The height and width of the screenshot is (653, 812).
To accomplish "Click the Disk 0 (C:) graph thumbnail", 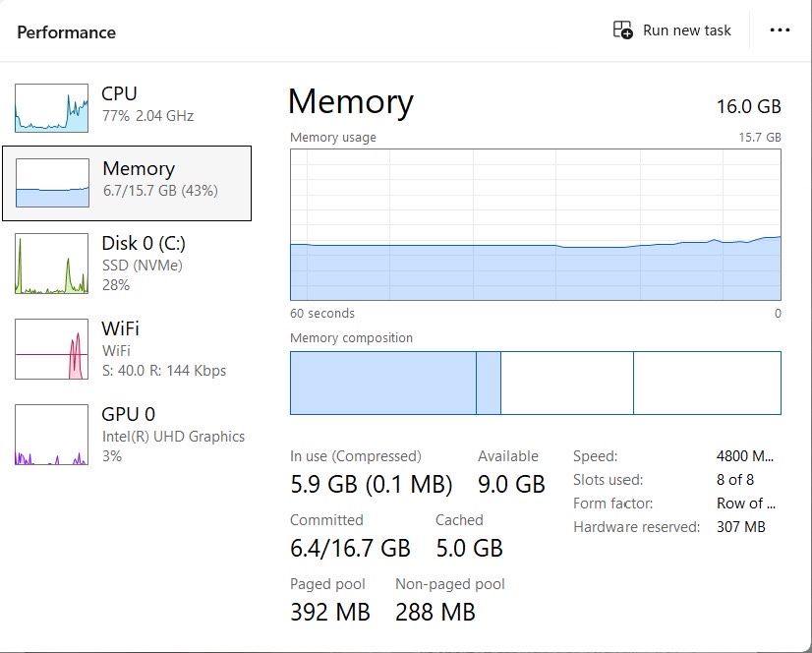I will pyautogui.click(x=51, y=265).
